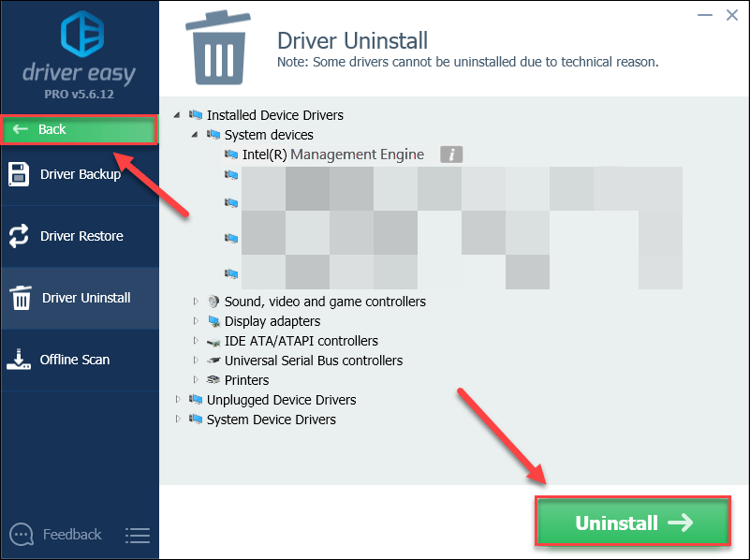
Task: Expand the Unplugged Device Drivers node
Action: tap(178, 399)
